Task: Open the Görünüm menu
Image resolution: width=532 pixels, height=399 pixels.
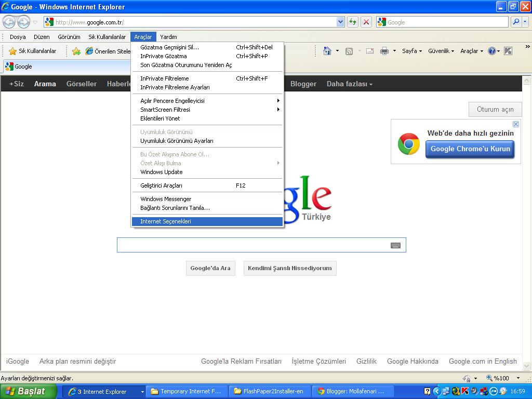Action: [x=69, y=37]
